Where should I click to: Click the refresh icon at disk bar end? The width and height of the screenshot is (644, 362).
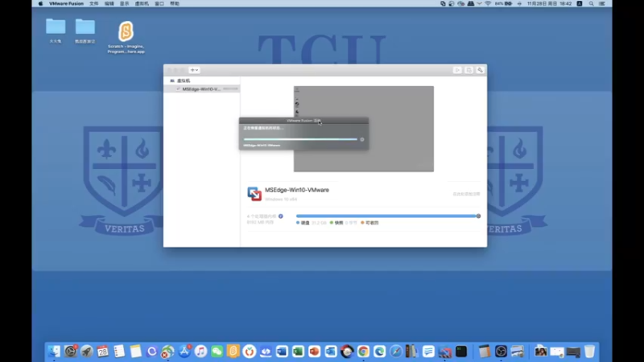click(x=478, y=216)
